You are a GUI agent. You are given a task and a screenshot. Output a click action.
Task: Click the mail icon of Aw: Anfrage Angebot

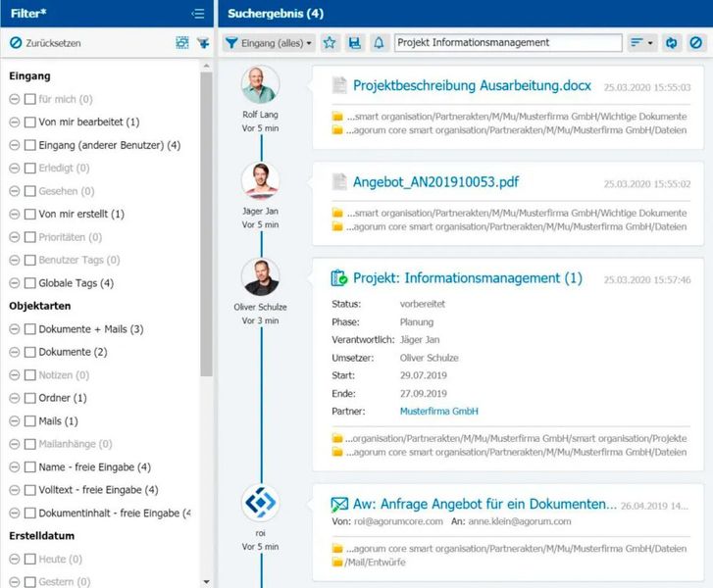[339, 504]
